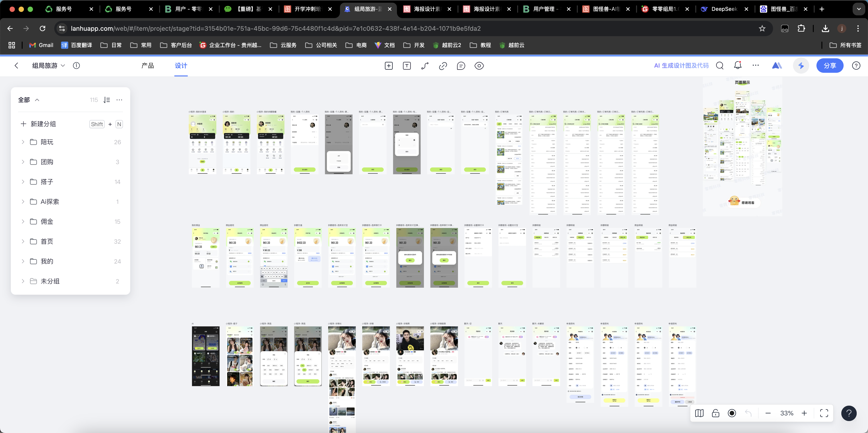Open 百度翻译 bookmark
The image size is (868, 433).
coord(76,45)
